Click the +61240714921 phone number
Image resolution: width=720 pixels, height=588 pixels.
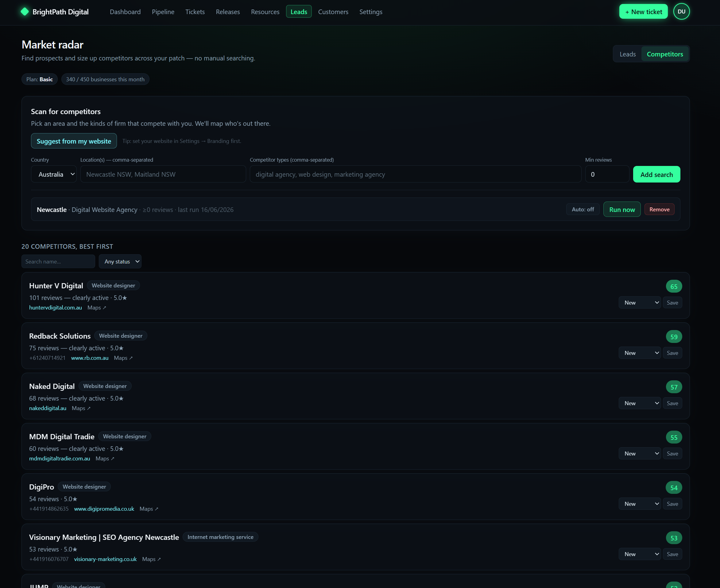(48, 358)
